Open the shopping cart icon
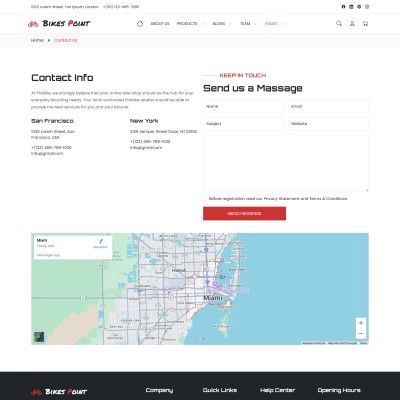Image resolution: width=400 pixels, height=400 pixels. pos(365,24)
